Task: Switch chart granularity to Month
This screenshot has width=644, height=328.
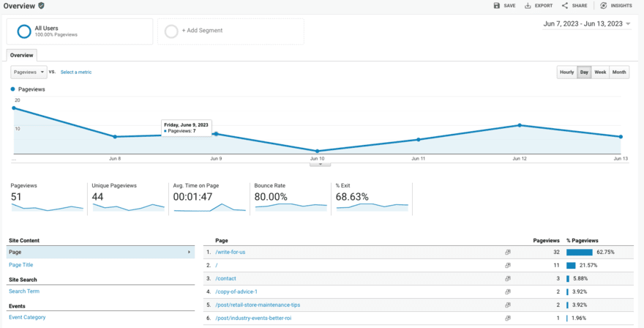Action: pyautogui.click(x=619, y=72)
